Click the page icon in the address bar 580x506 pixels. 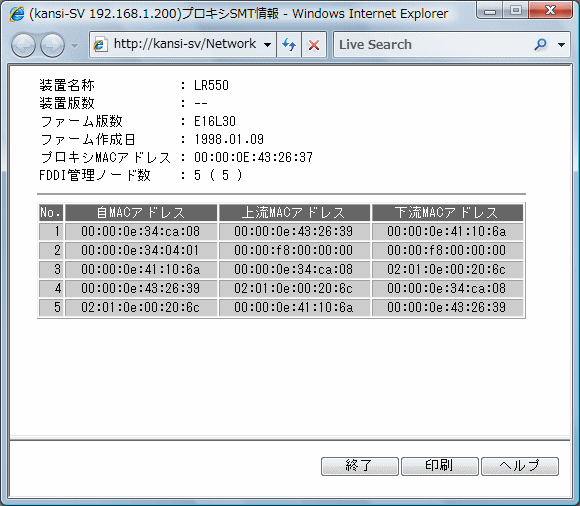100,44
